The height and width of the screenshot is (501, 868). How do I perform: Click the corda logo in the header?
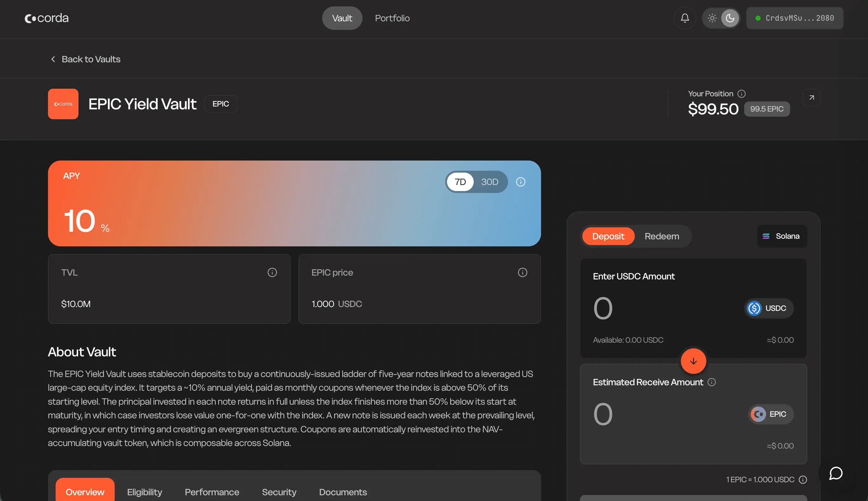[46, 18]
